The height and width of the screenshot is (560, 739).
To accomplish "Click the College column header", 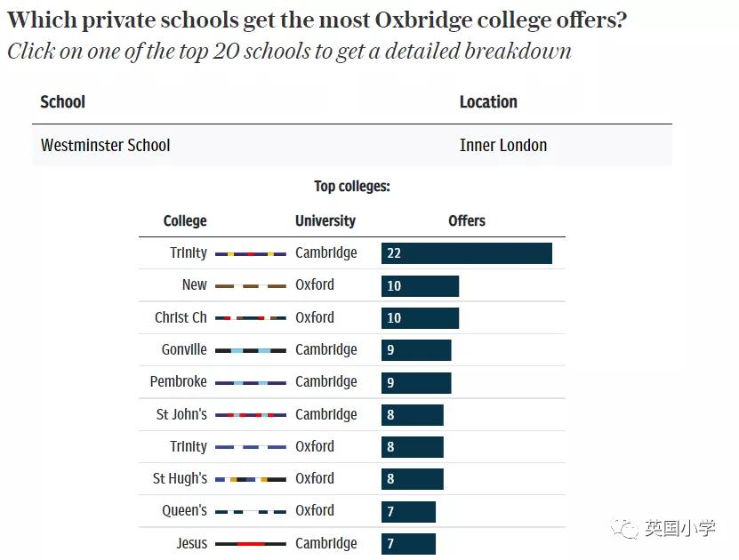I will [185, 220].
